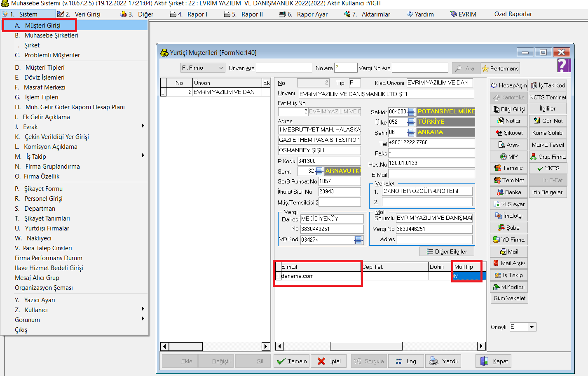
Task: Select Müşteri Girişi menu entry
Action: (75, 25)
